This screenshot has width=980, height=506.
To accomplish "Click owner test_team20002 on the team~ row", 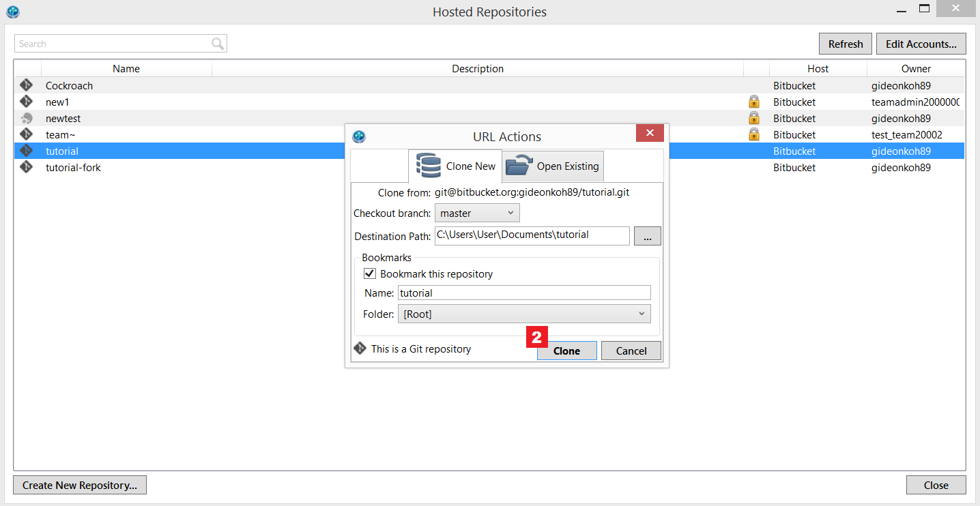I will tap(907, 134).
